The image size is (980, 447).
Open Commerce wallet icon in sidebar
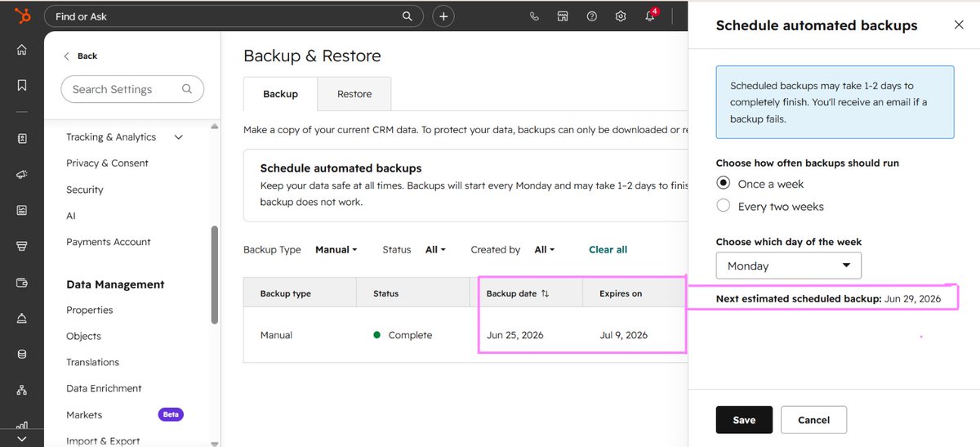[22, 283]
